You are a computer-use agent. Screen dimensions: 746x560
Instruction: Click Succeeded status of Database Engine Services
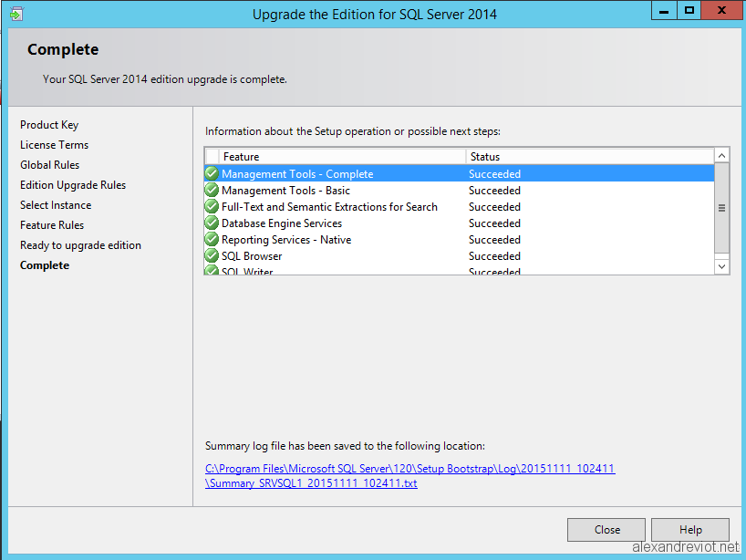(x=495, y=223)
